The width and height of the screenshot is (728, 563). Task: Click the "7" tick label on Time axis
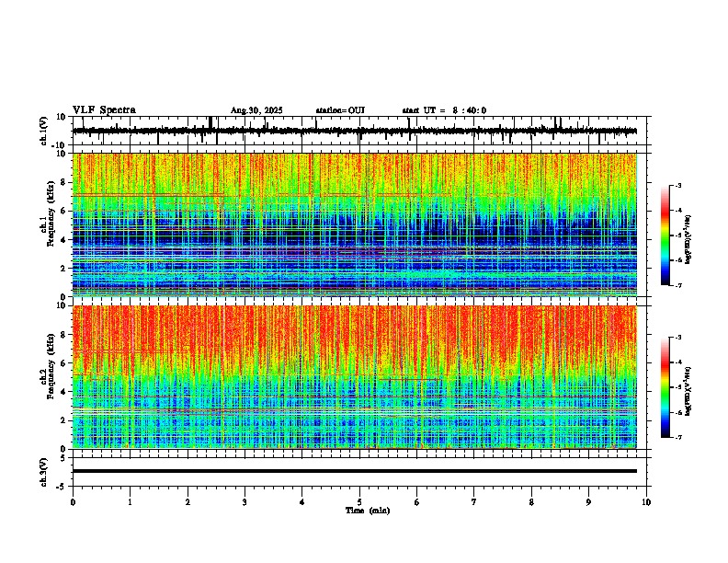click(x=474, y=502)
